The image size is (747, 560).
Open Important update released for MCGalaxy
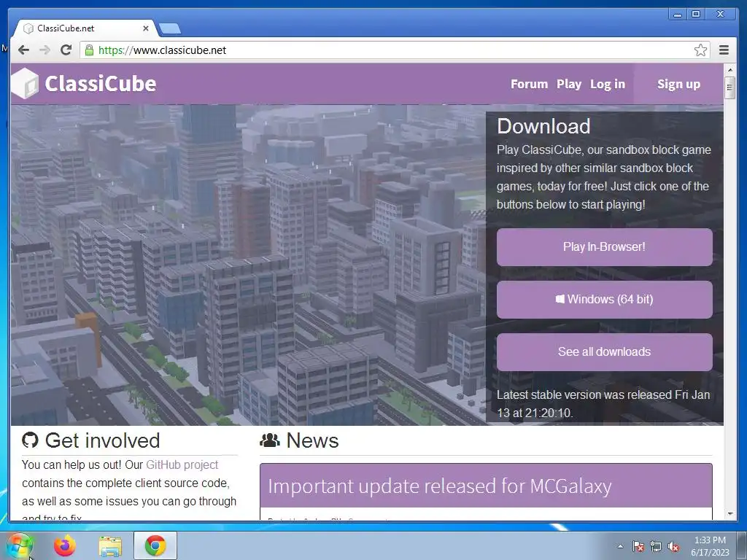[439, 486]
